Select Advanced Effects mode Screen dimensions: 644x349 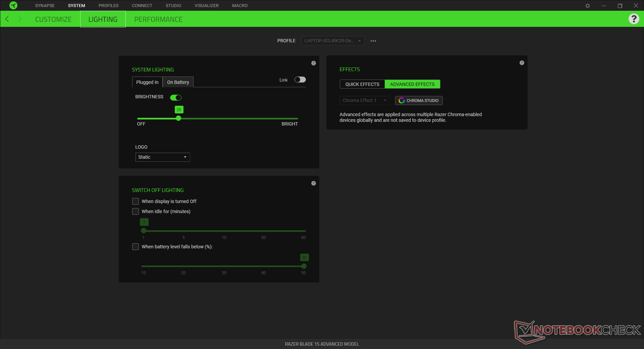[x=412, y=84]
